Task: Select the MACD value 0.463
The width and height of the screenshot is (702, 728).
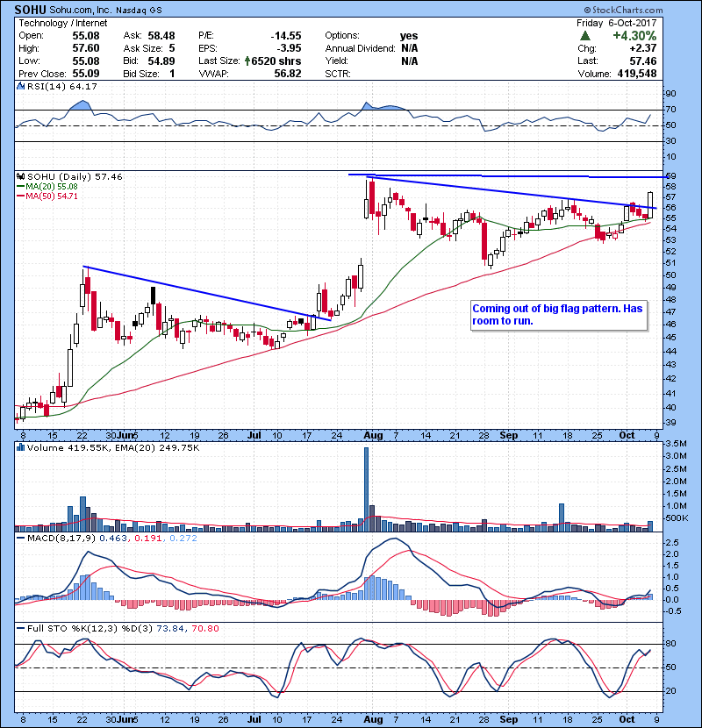Action: point(113,539)
